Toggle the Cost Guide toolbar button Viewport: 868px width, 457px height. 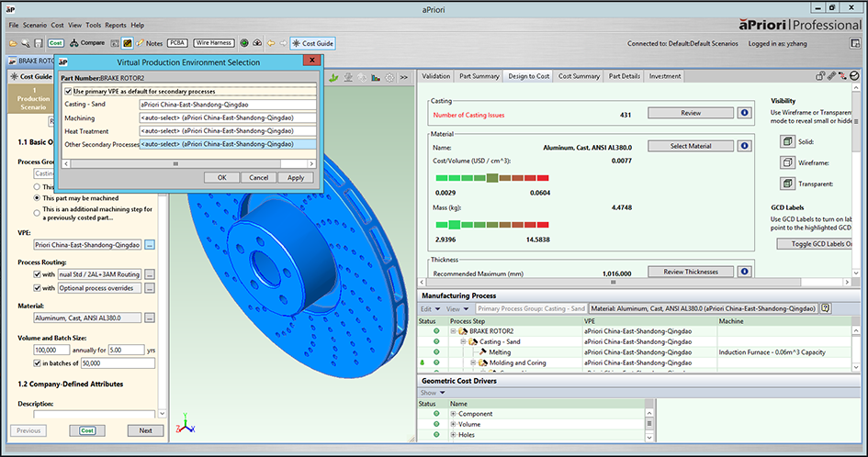[x=313, y=43]
